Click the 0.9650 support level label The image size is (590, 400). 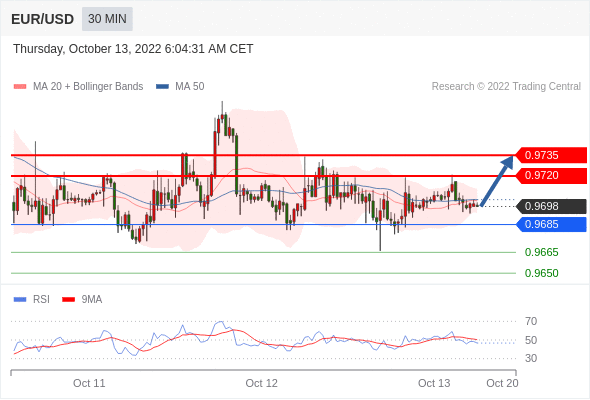coord(541,273)
